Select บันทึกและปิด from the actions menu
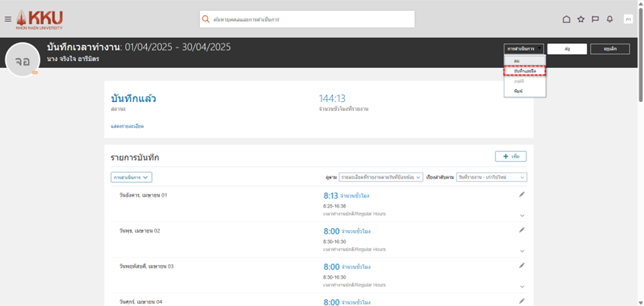Viewport: 644px width, 306px height. tap(525, 71)
